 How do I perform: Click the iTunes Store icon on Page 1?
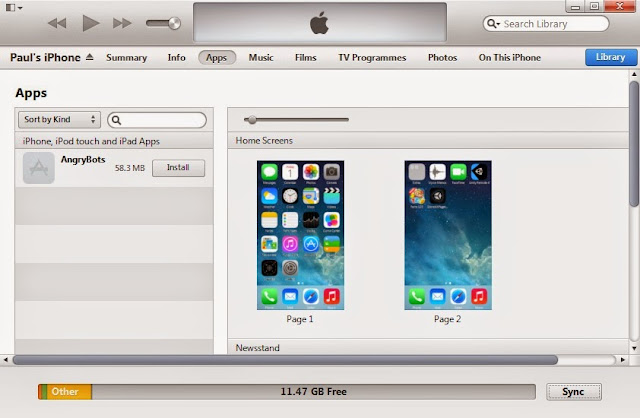(290, 244)
